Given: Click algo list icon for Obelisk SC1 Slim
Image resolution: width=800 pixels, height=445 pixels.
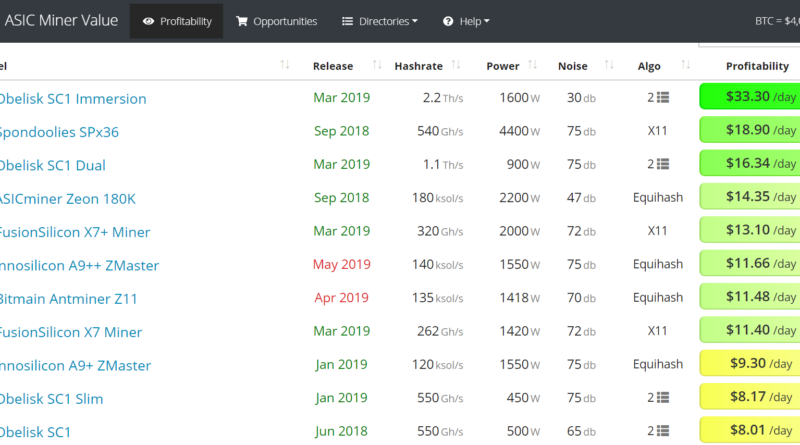Looking at the screenshot, I should pos(663,398).
